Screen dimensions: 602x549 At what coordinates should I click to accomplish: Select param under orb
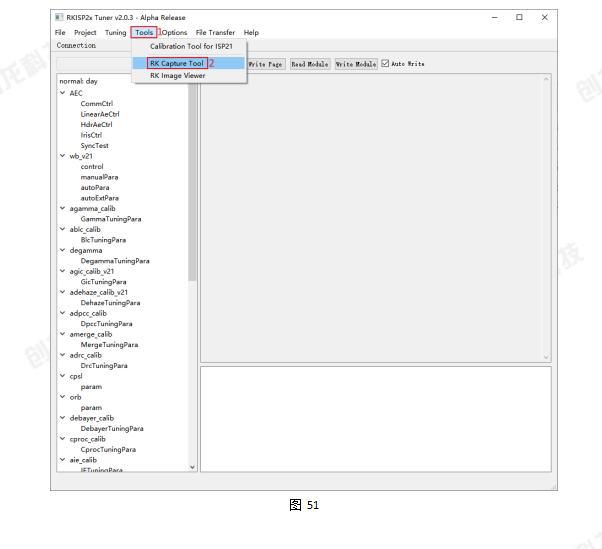tap(91, 407)
